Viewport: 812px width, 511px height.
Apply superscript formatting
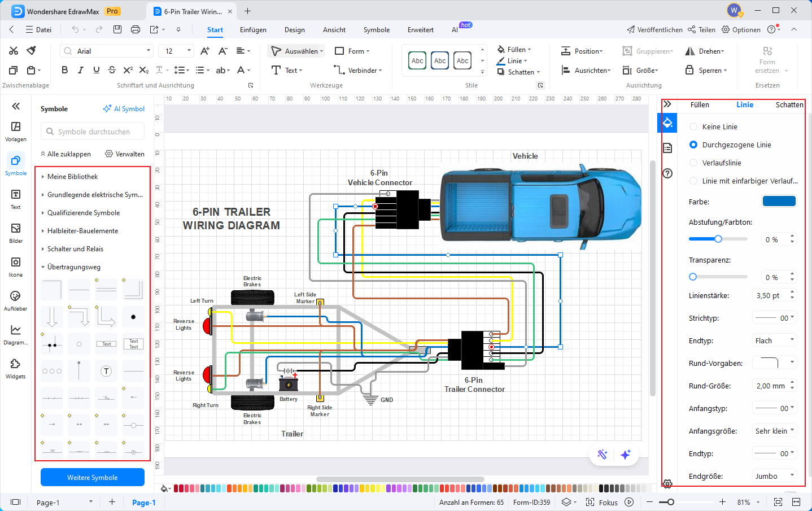tap(128, 70)
